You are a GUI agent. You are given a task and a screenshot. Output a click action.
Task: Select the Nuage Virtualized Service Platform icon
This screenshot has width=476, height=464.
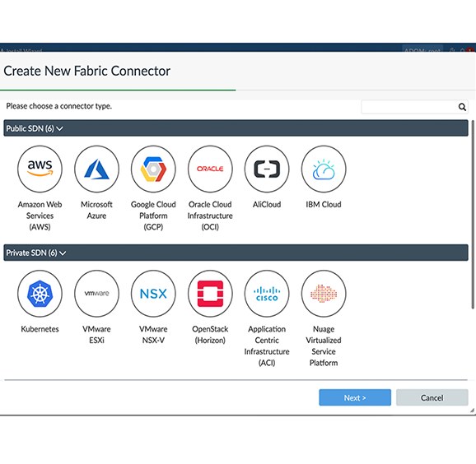[x=324, y=294]
